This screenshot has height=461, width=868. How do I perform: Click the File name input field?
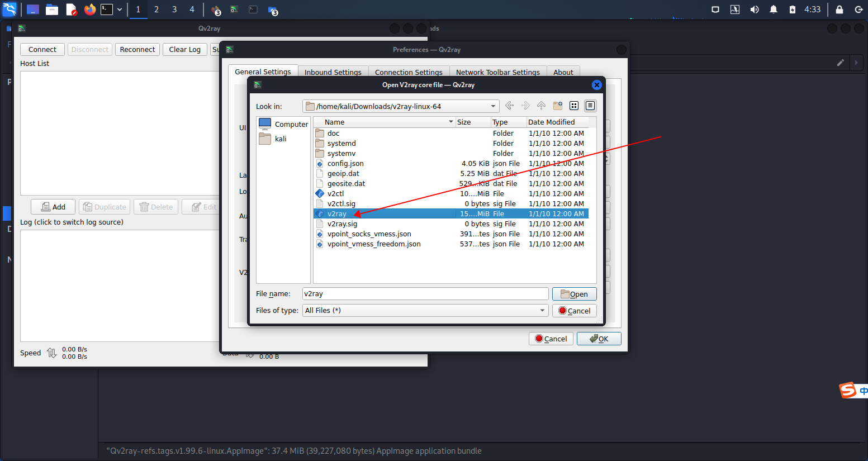tap(425, 294)
